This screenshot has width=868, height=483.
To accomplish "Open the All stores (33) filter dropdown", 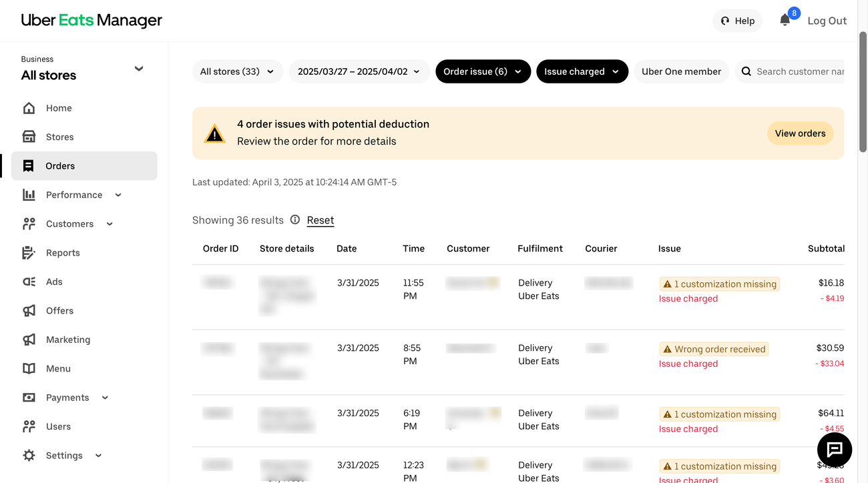I will (238, 71).
